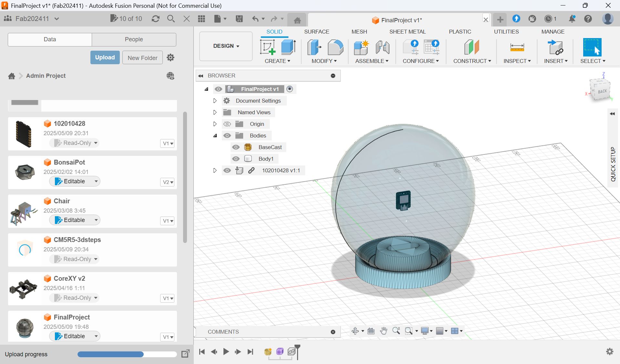Image resolution: width=620 pixels, height=364 pixels.
Task: Click the Upload button
Action: click(105, 57)
